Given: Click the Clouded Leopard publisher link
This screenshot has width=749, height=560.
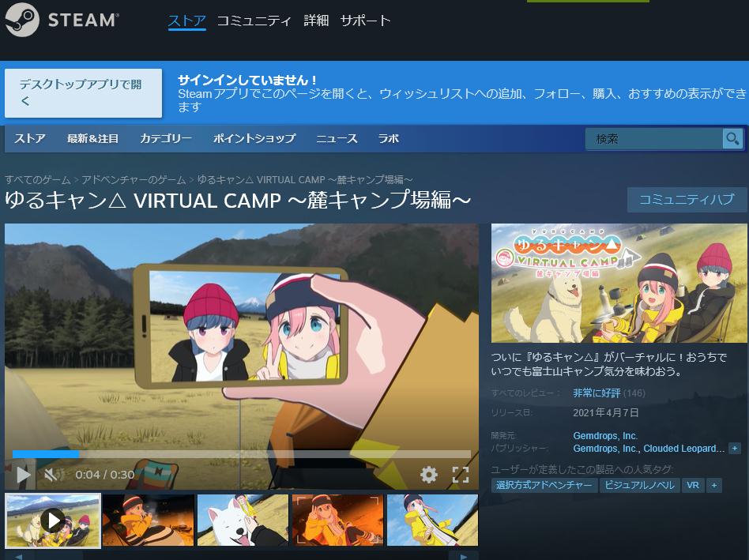Looking at the screenshot, I should pos(684,449).
